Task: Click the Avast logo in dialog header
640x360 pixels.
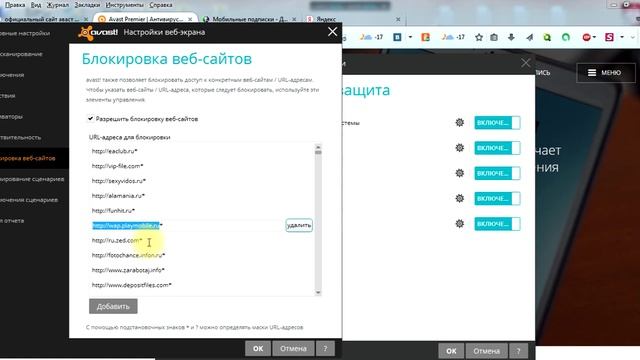Action: pyautogui.click(x=98, y=33)
